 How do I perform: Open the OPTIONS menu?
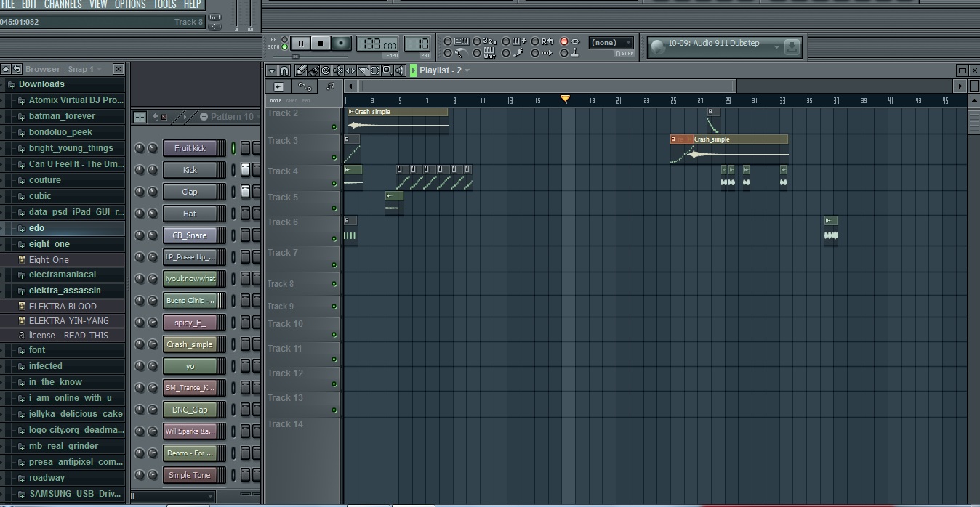coord(130,4)
